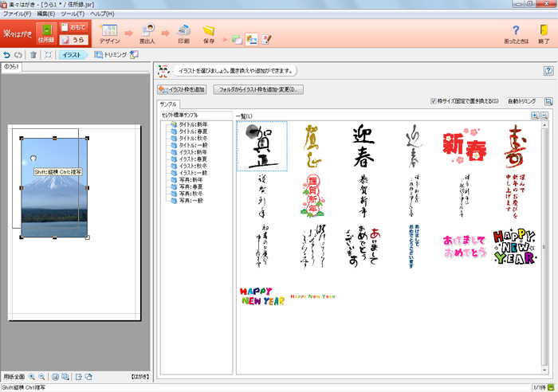Select タイトル:新年 in sample tree
The width and height of the screenshot is (558, 392).
click(x=192, y=126)
